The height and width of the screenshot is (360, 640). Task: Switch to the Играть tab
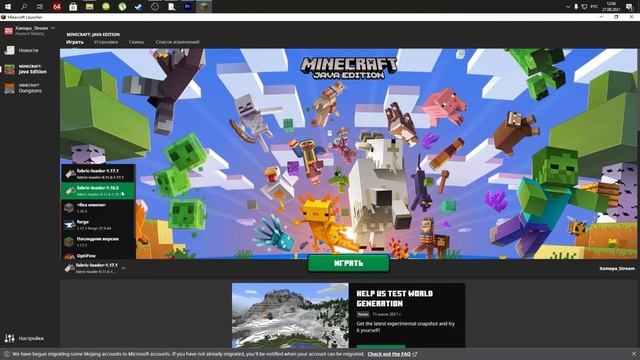(x=75, y=42)
